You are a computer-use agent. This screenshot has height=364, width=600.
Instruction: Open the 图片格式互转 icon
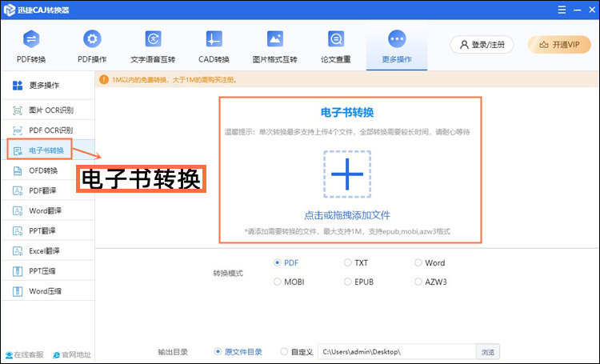click(274, 39)
